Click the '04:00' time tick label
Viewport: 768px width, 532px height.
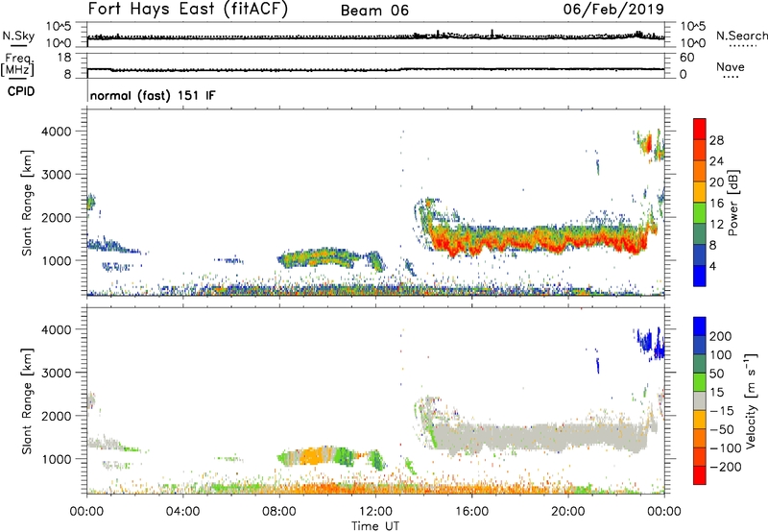[182, 512]
